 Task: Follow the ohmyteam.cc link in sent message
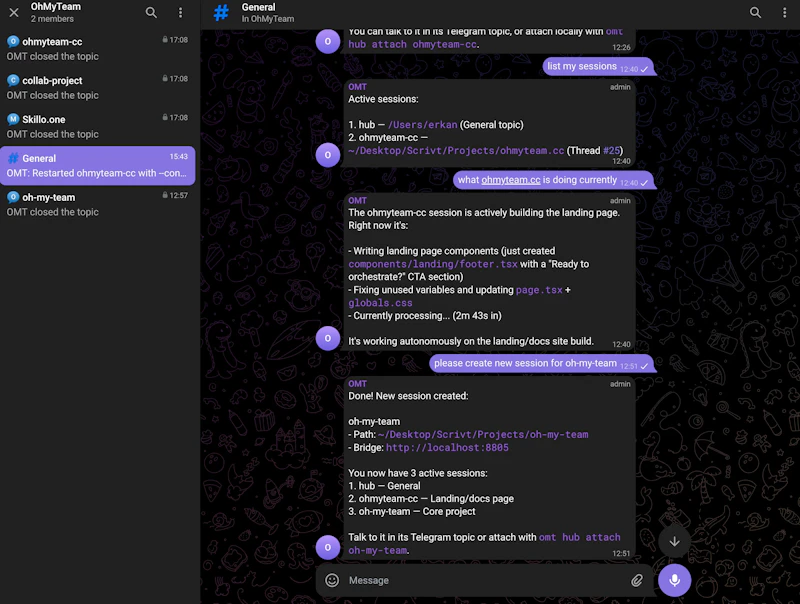pos(511,180)
